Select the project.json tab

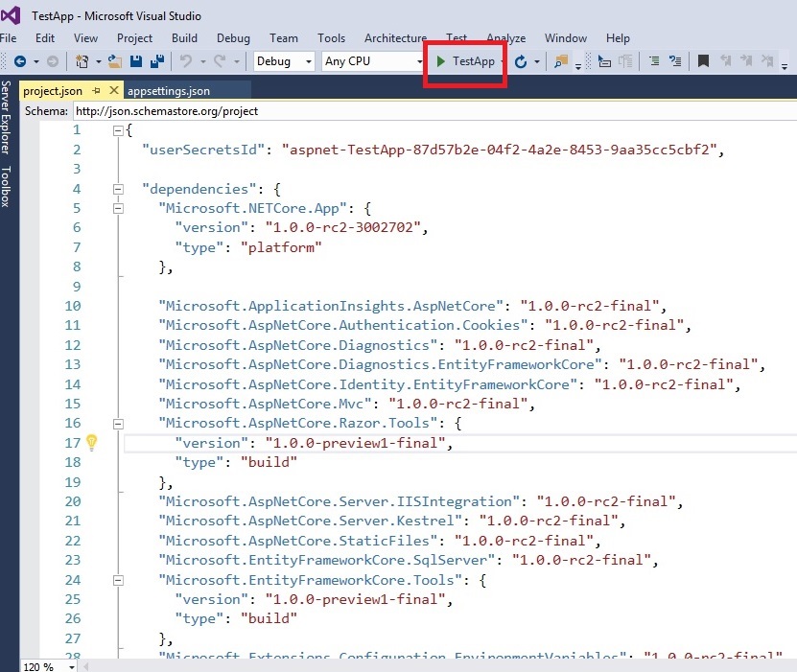pos(53,91)
